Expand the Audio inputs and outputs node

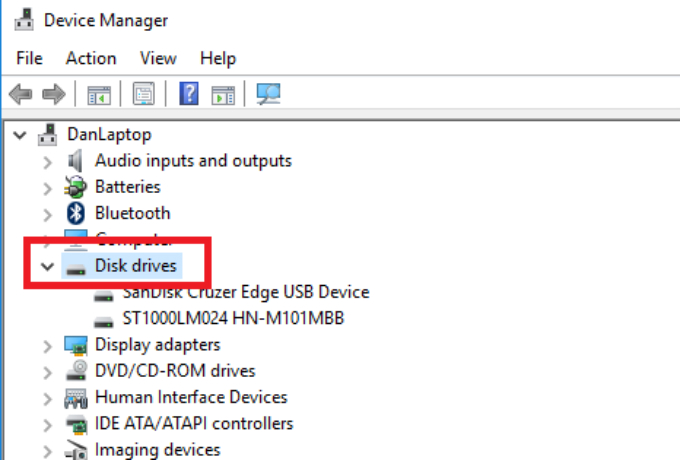point(46,161)
